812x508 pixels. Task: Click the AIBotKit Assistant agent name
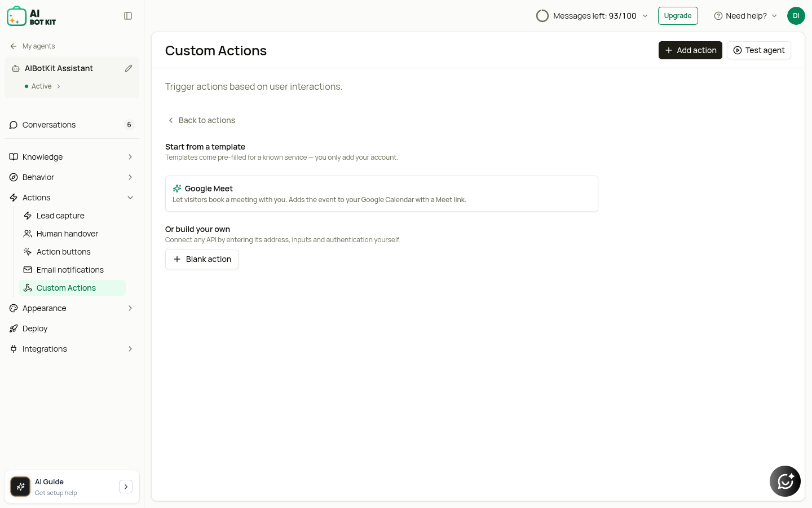click(59, 68)
